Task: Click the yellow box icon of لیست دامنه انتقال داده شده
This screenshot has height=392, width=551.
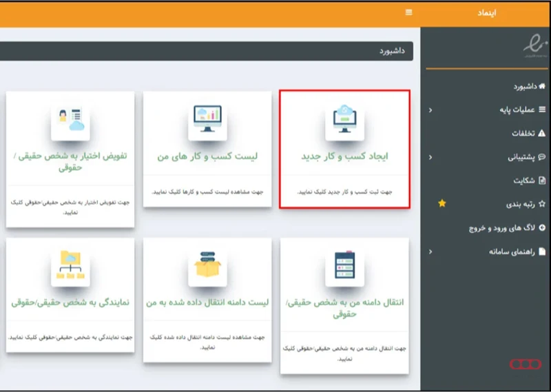Action: click(x=208, y=265)
